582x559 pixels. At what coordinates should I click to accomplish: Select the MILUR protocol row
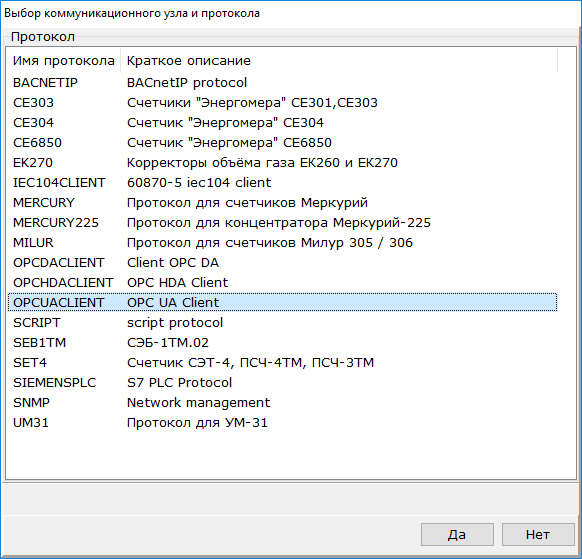coord(282,243)
